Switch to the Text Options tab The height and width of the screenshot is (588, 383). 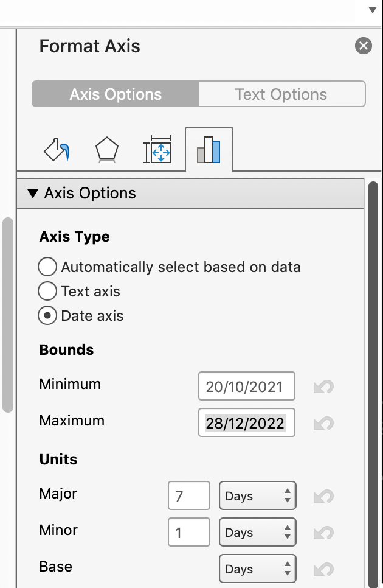pos(281,94)
